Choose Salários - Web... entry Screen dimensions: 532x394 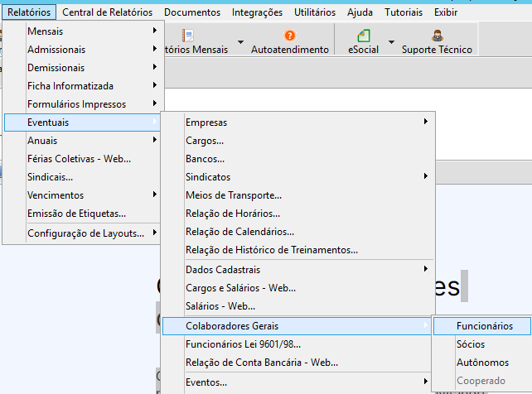[297, 306]
